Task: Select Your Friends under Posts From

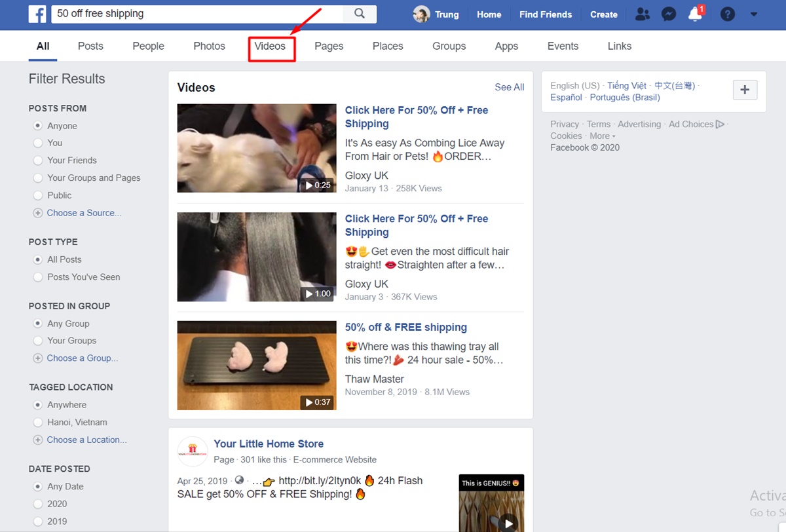Action: pos(38,161)
